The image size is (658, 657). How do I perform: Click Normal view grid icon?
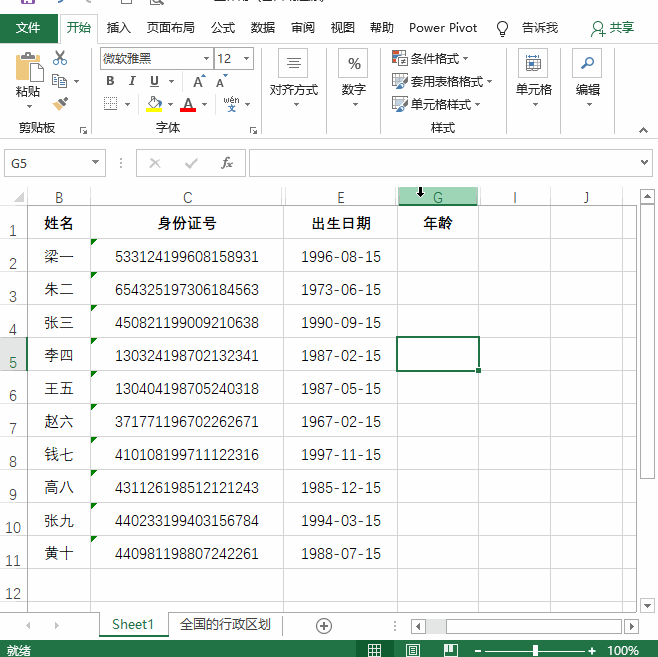[374, 650]
